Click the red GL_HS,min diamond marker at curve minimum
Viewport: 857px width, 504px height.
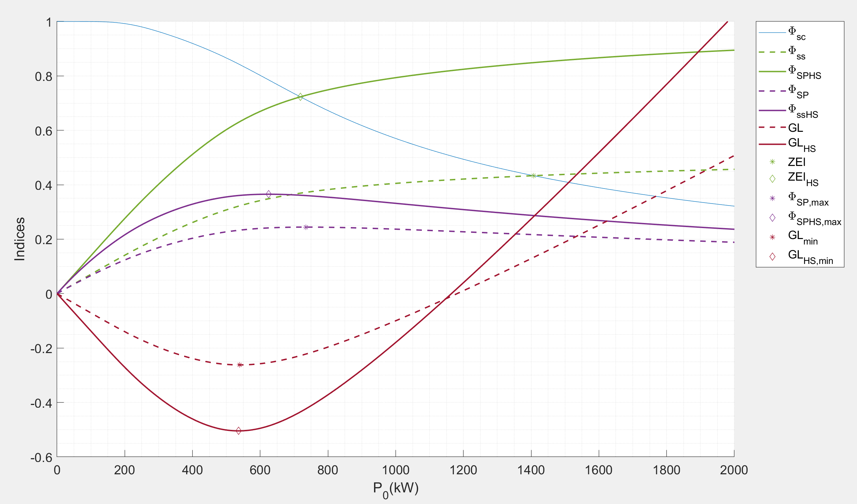coord(238,431)
